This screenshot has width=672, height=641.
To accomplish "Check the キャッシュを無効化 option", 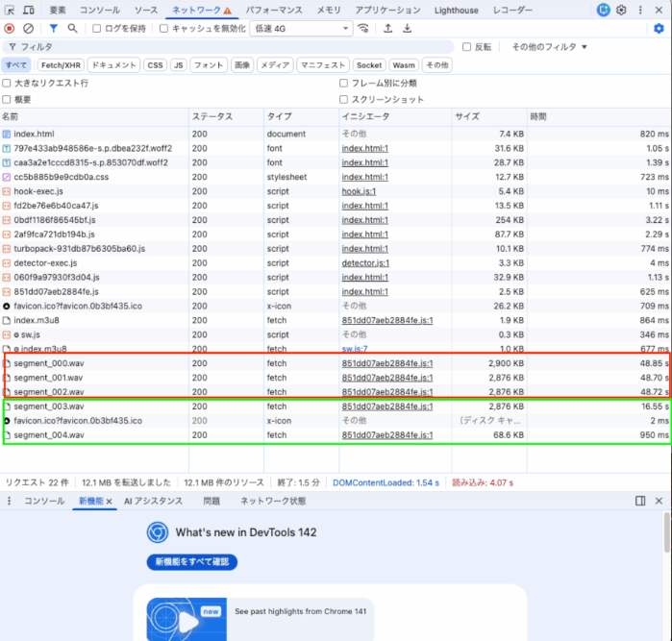I will (x=164, y=28).
